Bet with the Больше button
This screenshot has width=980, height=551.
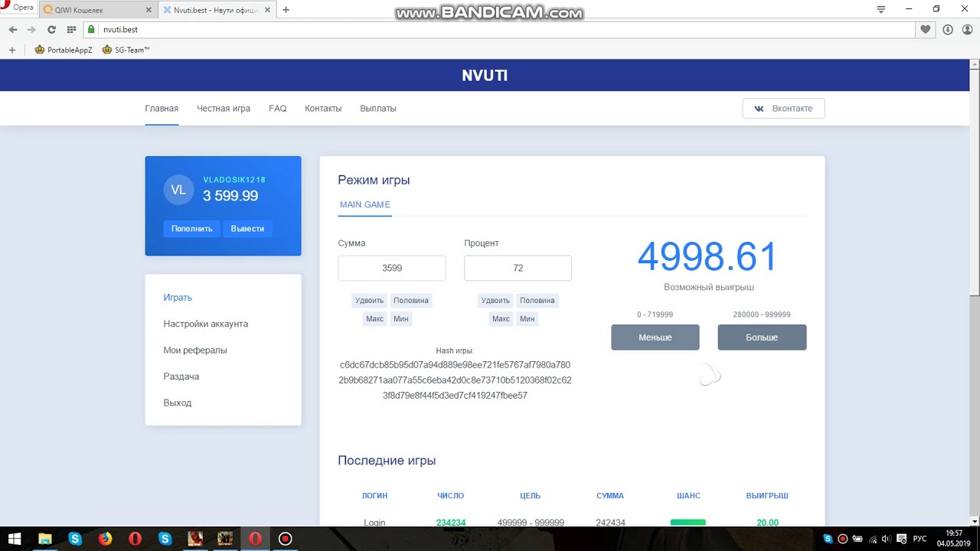(x=762, y=337)
